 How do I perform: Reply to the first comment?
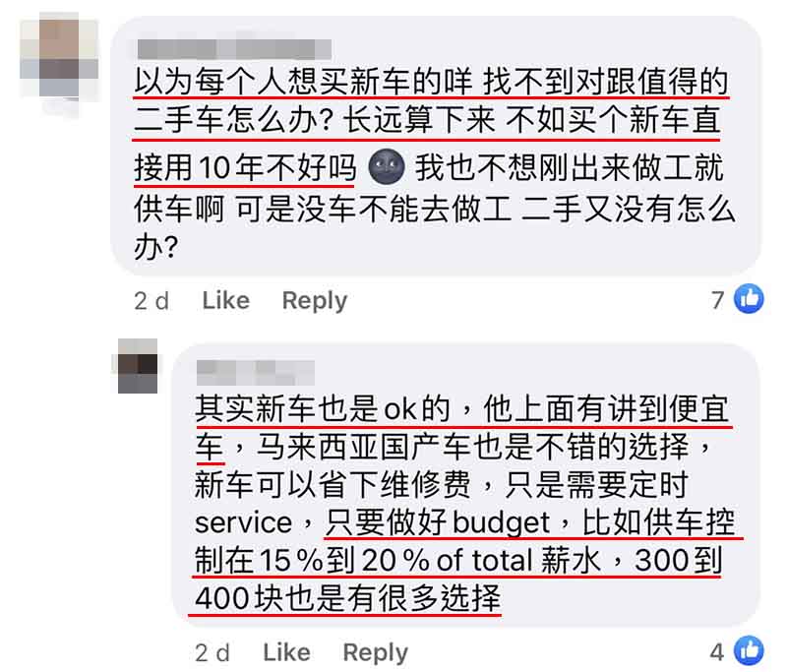tap(315, 301)
